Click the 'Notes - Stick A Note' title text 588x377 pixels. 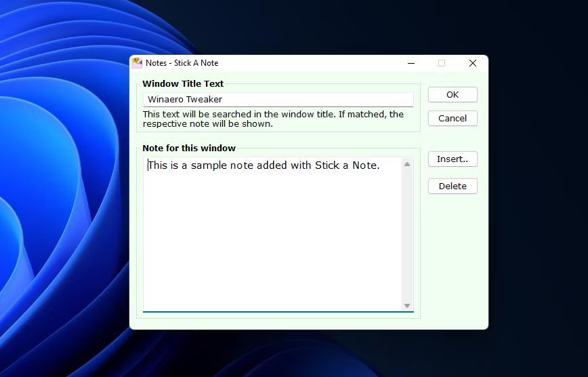click(182, 63)
